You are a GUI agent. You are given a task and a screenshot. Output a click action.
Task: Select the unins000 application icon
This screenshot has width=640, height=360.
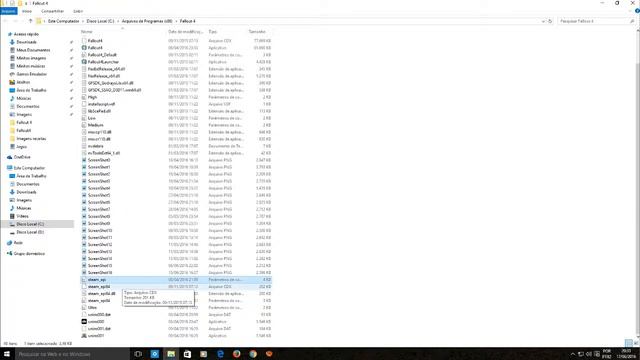pyautogui.click(x=84, y=322)
